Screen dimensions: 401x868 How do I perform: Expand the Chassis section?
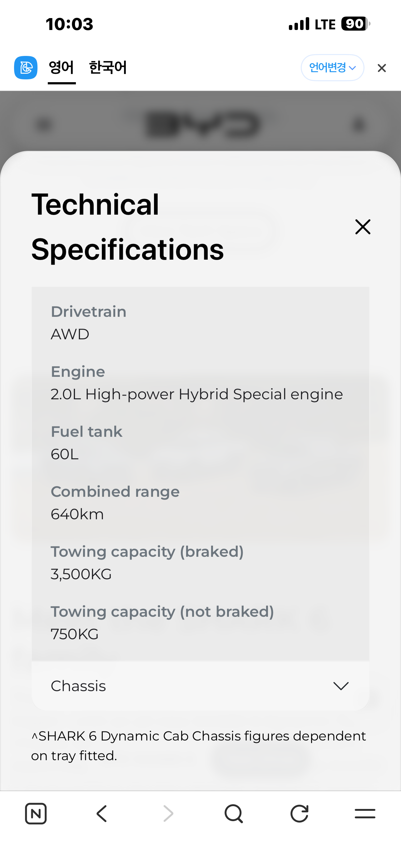(200, 686)
